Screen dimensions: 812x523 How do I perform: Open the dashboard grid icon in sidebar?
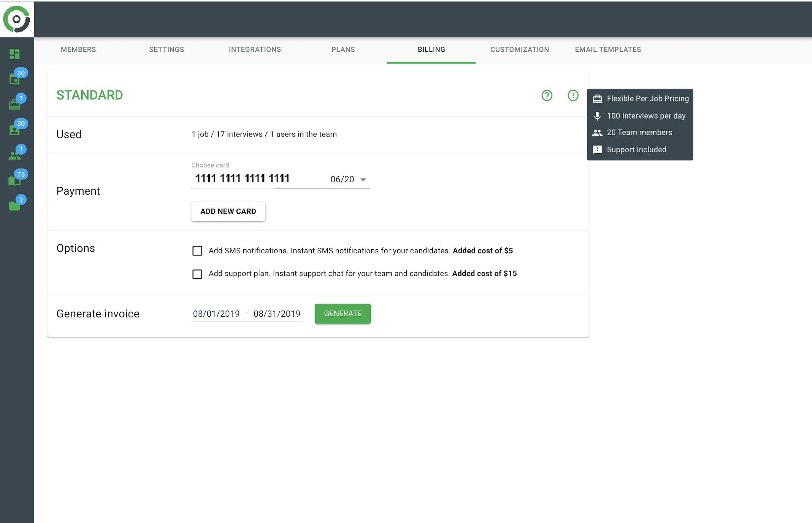[x=14, y=54]
